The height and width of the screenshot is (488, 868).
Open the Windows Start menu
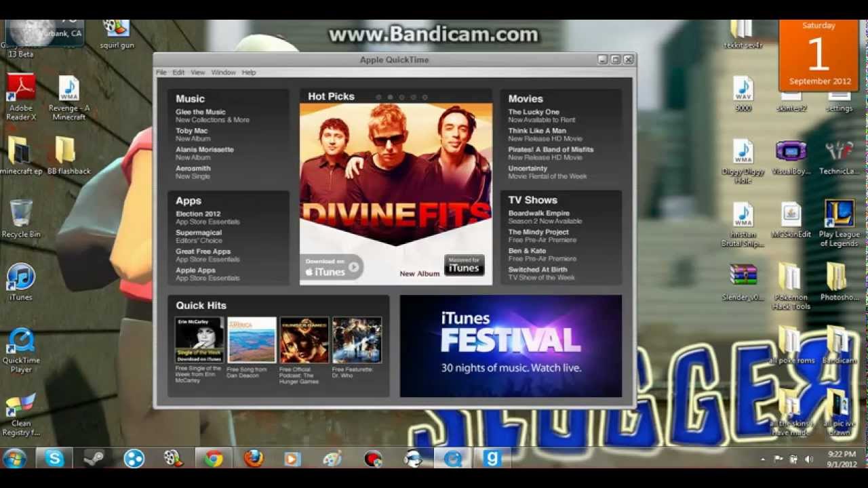(x=14, y=459)
